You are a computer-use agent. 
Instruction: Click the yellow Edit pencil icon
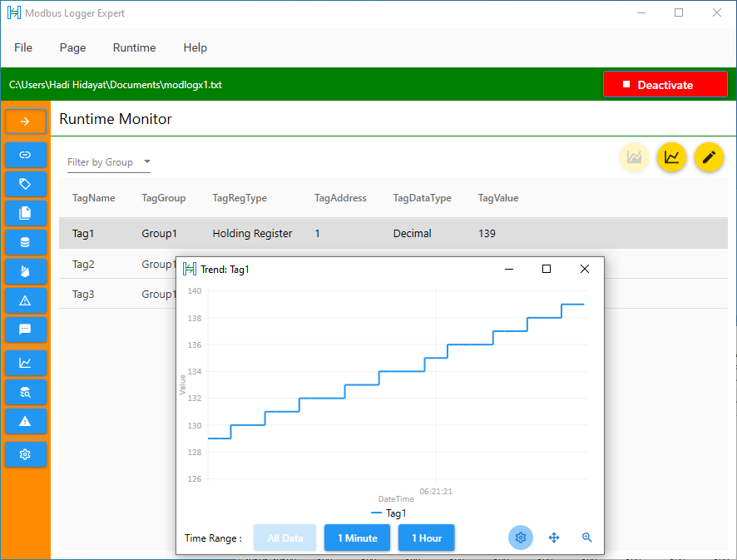(x=709, y=157)
